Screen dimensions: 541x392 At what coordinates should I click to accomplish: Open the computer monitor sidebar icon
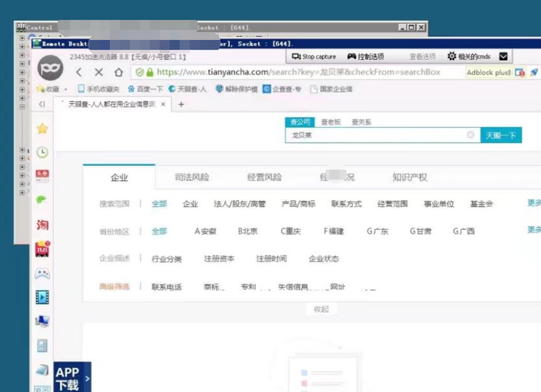[42, 321]
